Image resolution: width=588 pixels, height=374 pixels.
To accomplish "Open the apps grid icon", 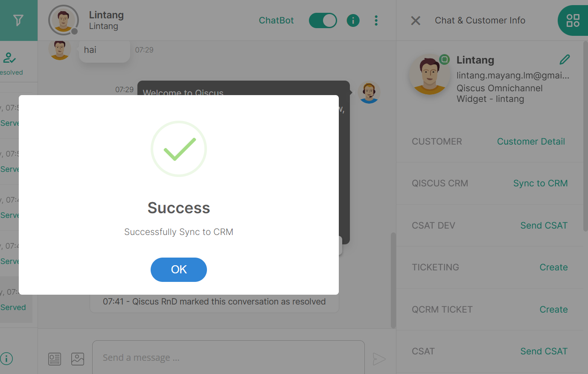I will pyautogui.click(x=573, y=20).
